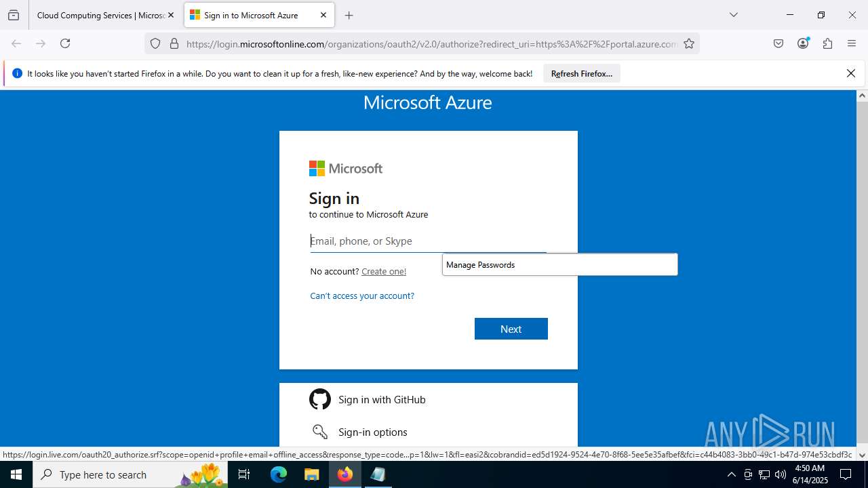This screenshot has height=488, width=868.
Task: Click the Refresh Firefox... button
Action: [x=582, y=73]
